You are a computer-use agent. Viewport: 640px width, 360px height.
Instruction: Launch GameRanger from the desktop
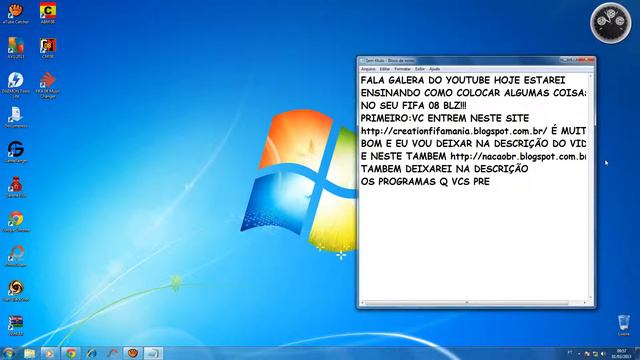click(16, 152)
